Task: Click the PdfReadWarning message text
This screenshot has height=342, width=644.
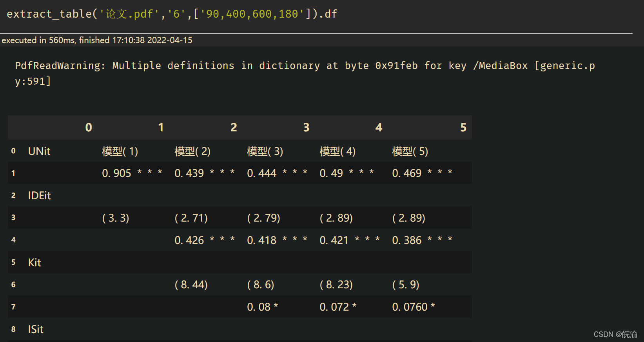Action: 305,73
